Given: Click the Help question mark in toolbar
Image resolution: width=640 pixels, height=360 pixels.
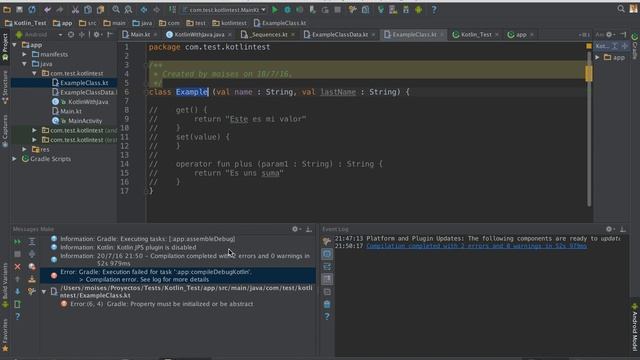Looking at the screenshot, I should [434, 9].
